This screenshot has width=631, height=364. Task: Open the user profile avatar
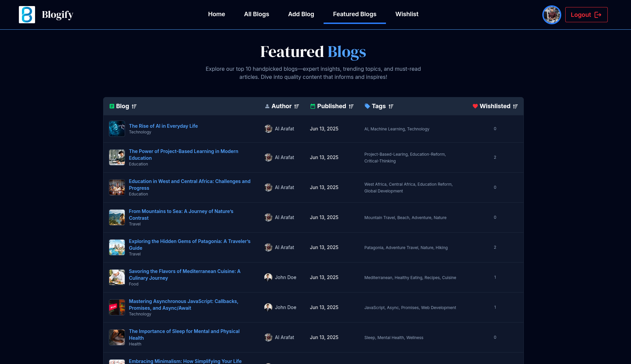551,15
